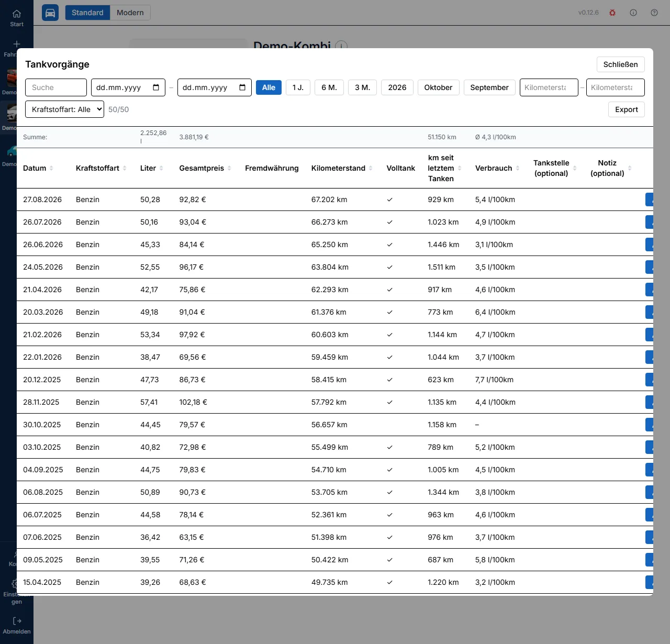This screenshot has width=670, height=644.
Task: Filter to last 6 M.
Action: [x=329, y=87]
